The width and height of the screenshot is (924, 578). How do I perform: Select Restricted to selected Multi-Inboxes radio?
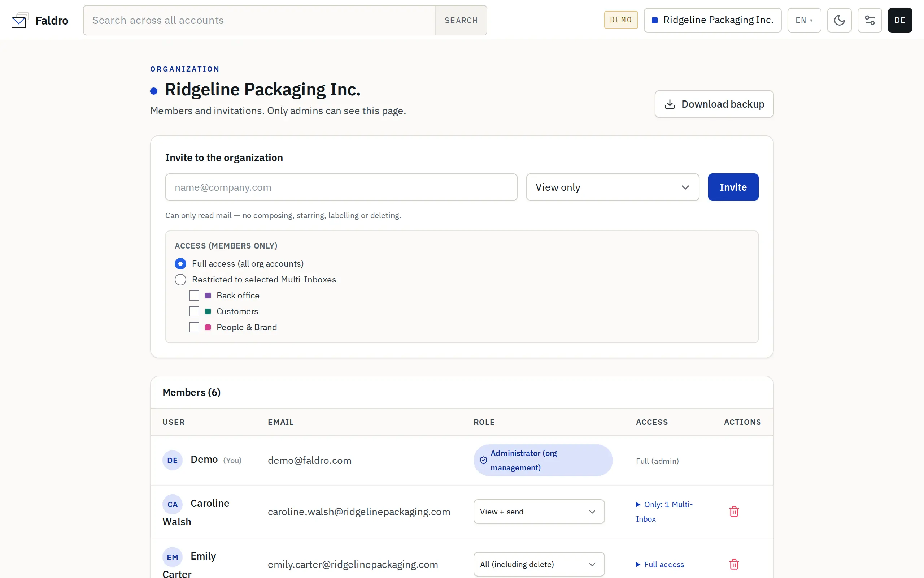pyautogui.click(x=180, y=280)
